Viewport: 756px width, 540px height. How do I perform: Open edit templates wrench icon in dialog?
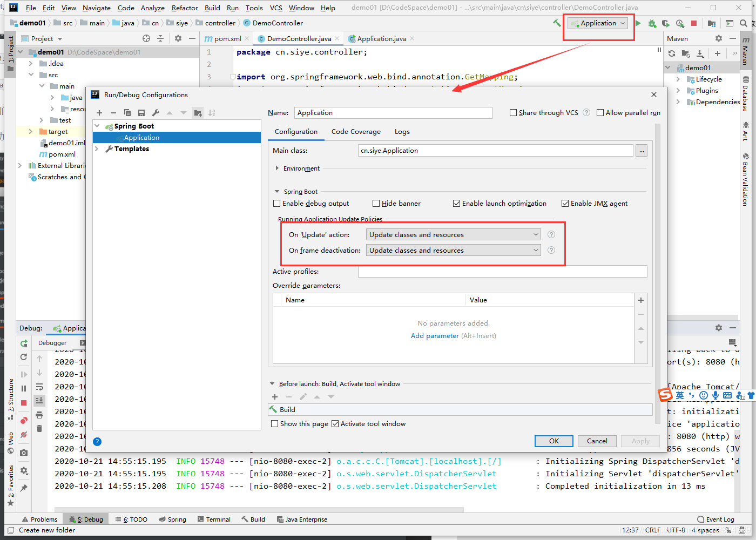point(156,113)
